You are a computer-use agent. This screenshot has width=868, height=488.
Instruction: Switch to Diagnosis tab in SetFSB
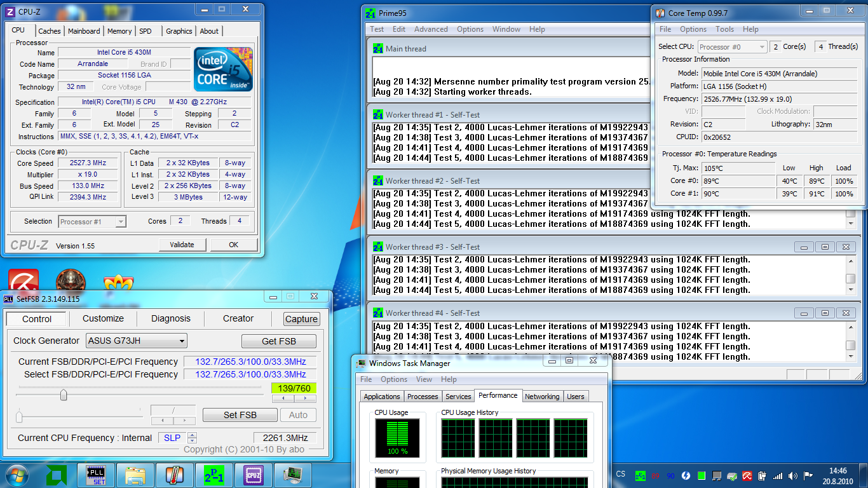171,318
